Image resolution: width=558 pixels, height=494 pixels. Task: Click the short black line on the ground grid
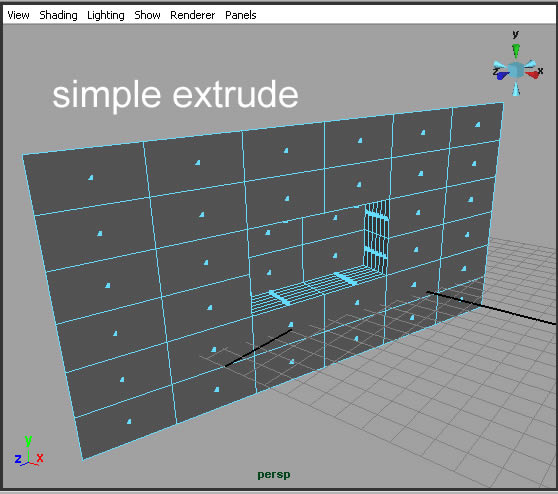click(x=259, y=348)
